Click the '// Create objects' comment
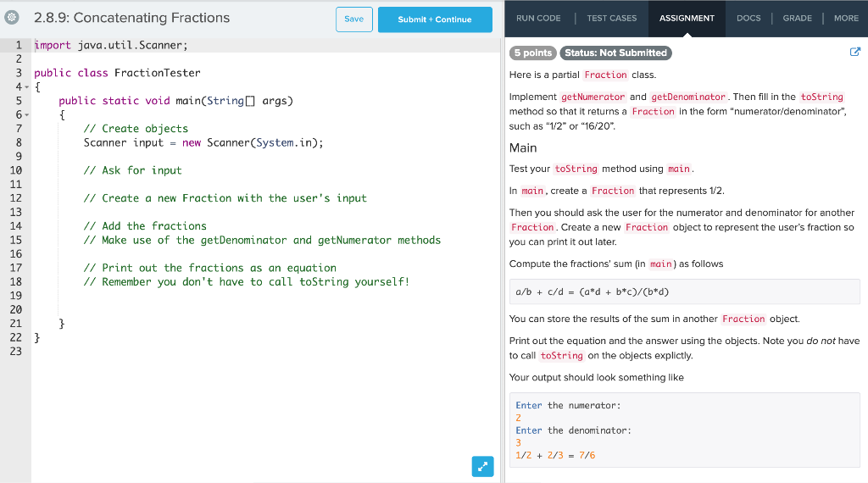Image resolution: width=868 pixels, height=483 pixels. click(x=136, y=128)
